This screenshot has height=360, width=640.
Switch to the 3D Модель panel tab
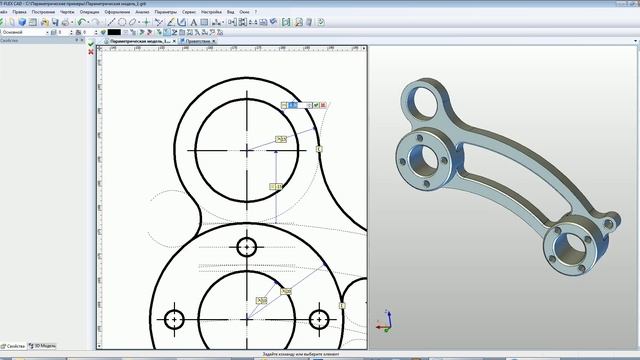point(42,346)
